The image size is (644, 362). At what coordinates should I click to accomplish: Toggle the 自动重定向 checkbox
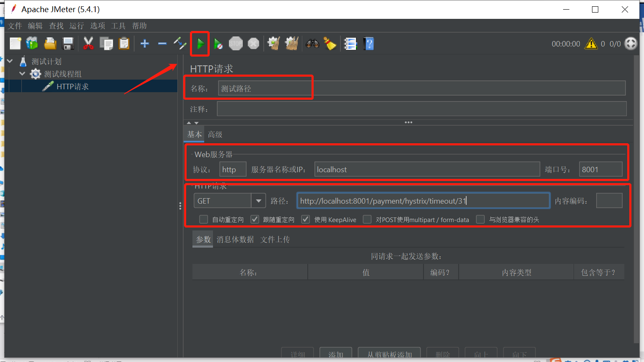pos(204,220)
